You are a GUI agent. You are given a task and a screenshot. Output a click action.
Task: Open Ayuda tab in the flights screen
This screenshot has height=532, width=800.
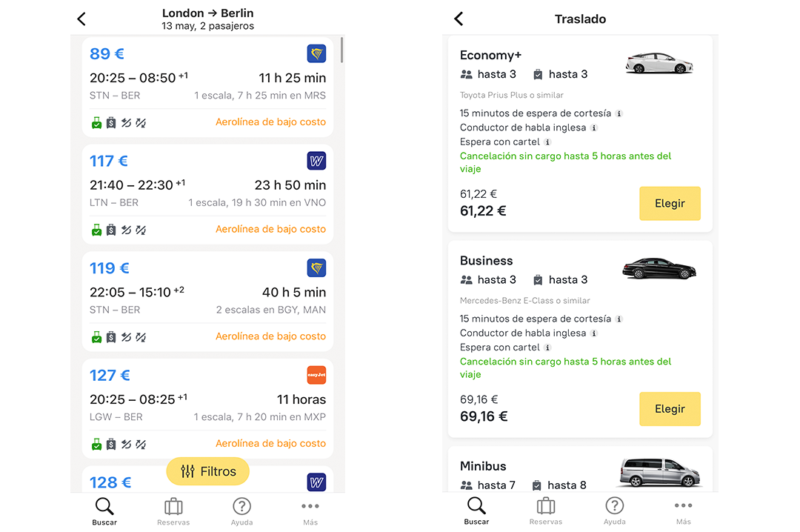241,511
